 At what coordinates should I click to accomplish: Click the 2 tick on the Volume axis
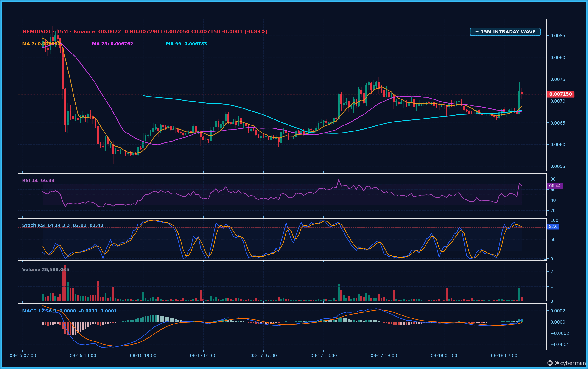click(552, 272)
